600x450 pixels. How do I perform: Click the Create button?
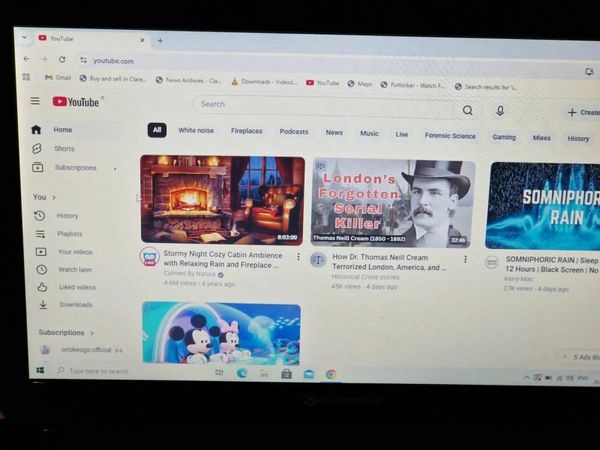pos(582,113)
